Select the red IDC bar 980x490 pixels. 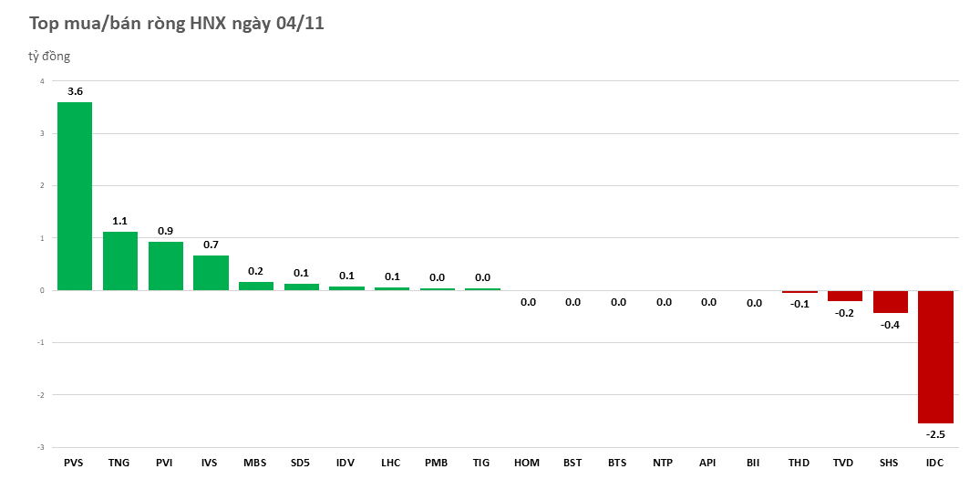coord(935,357)
